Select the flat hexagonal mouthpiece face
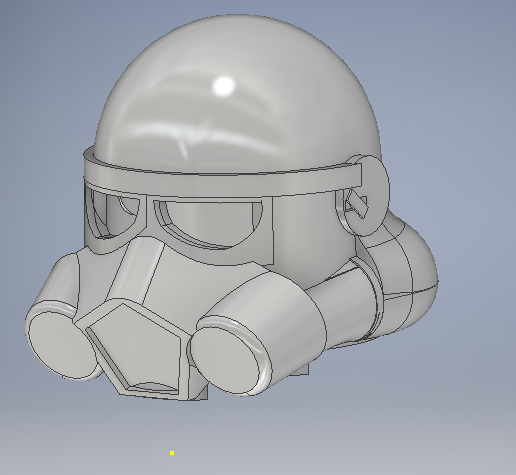The image size is (516, 475). point(133,347)
